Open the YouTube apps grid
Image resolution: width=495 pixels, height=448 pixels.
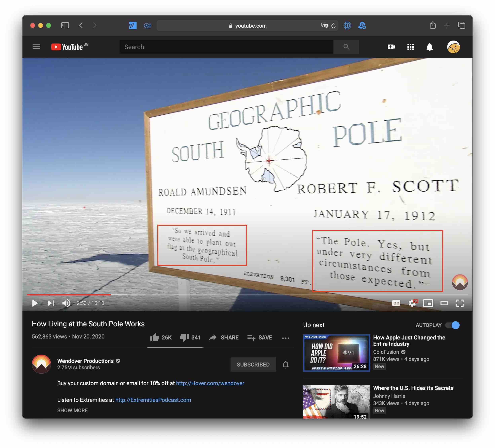coord(410,47)
